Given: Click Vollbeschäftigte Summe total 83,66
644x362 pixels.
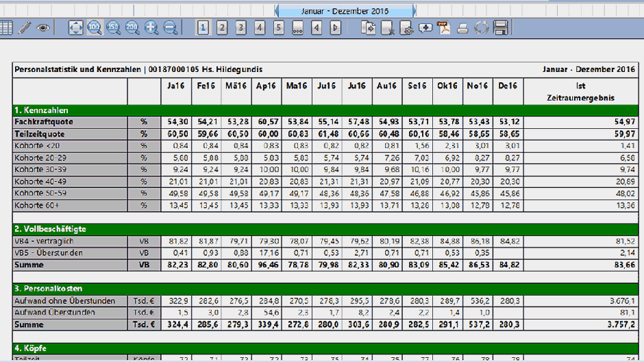Looking at the screenshot, I should click(x=625, y=265).
